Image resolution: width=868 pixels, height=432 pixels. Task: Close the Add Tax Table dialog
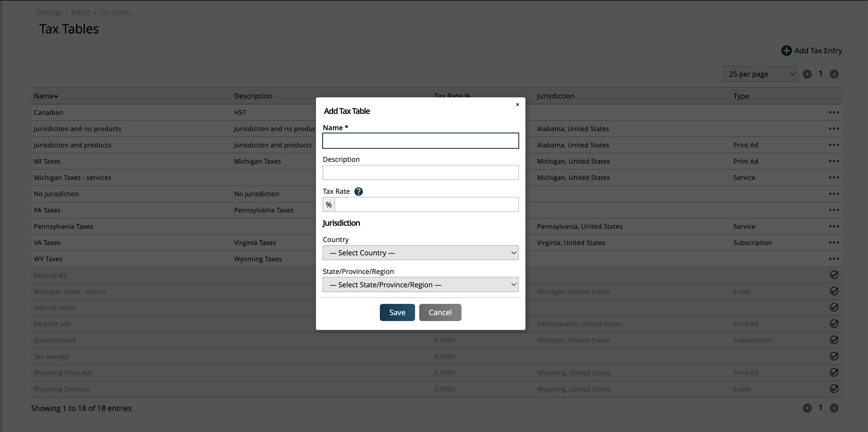517,104
